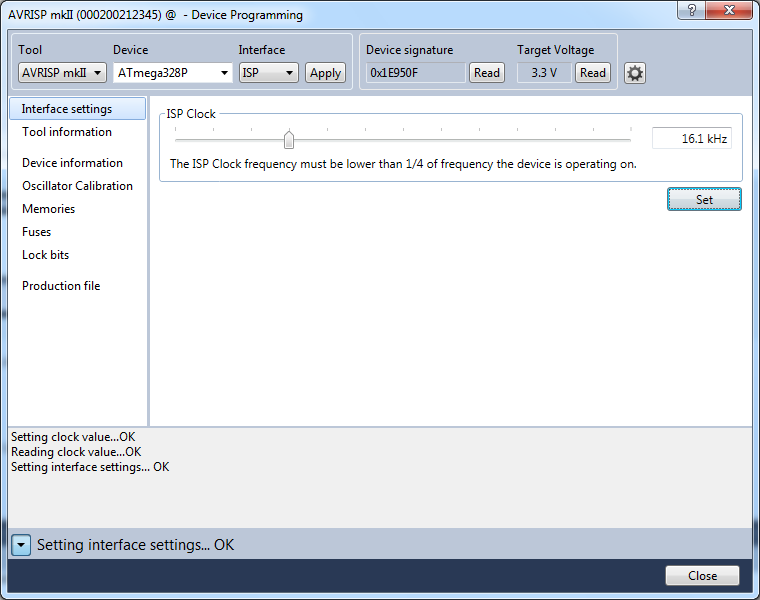Click the help question mark icon
Screen dimensions: 760x600
pyautogui.click(x=692, y=13)
